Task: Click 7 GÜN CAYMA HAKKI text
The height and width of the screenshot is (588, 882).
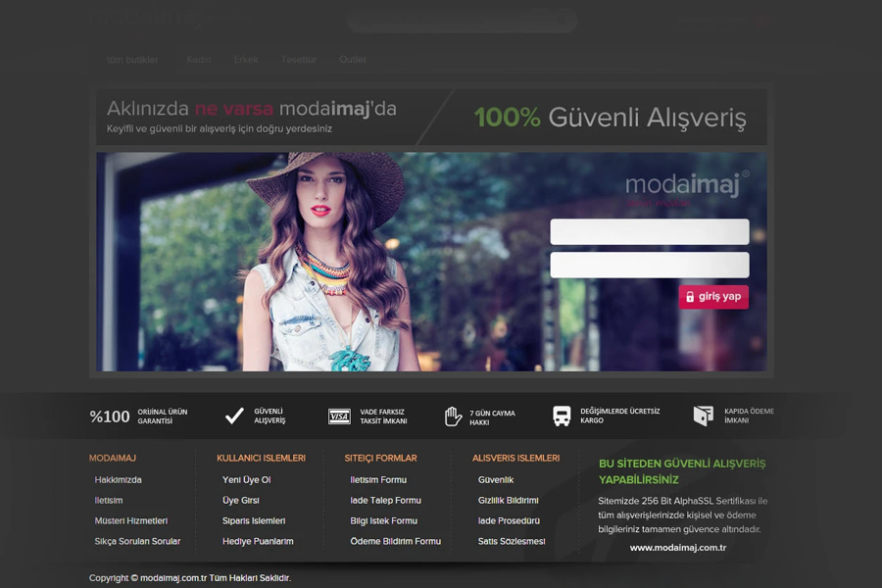Action: click(492, 417)
